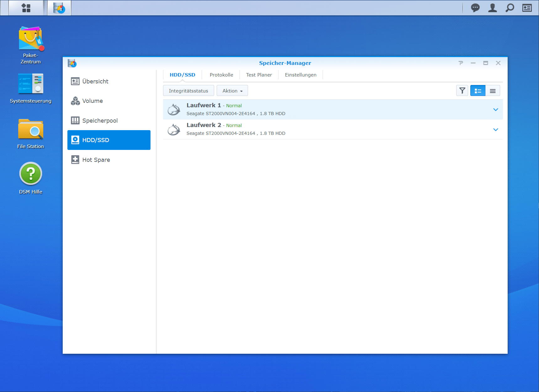This screenshot has width=539, height=392.
Task: Click the search magnifier icon
Action: 510,8
